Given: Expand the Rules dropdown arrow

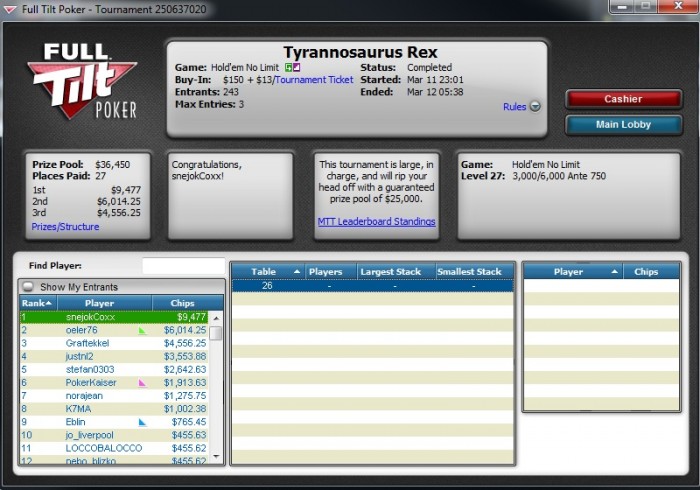Looking at the screenshot, I should tap(535, 107).
